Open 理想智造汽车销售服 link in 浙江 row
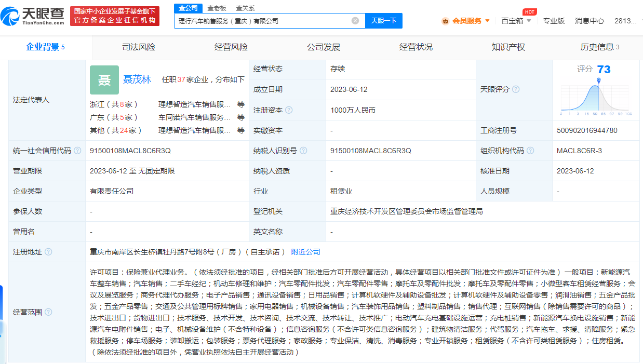The image size is (643, 364). click(x=195, y=104)
